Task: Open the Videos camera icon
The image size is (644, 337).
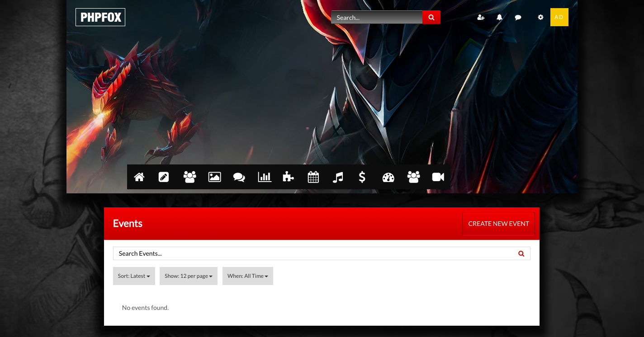Action: pos(438,177)
